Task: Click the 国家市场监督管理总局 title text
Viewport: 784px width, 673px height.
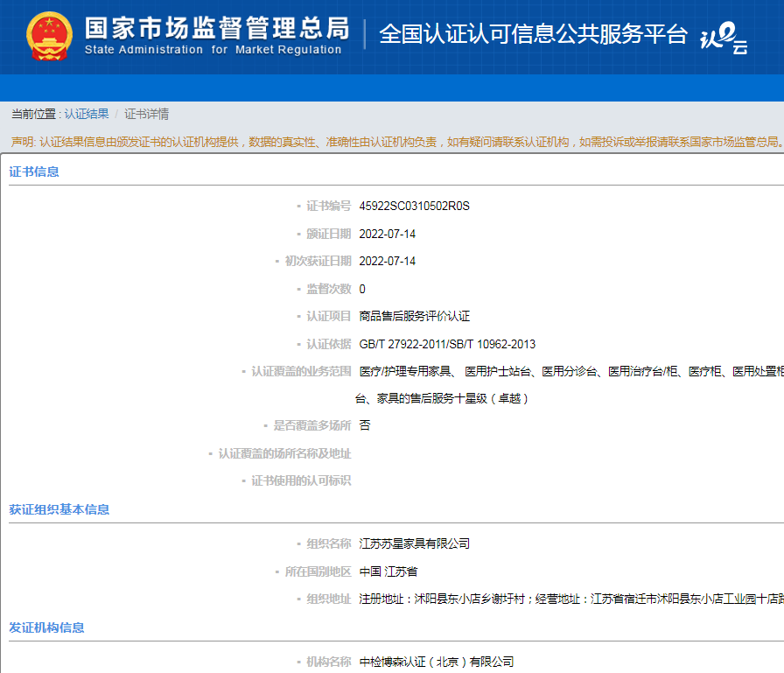Action: 216,26
